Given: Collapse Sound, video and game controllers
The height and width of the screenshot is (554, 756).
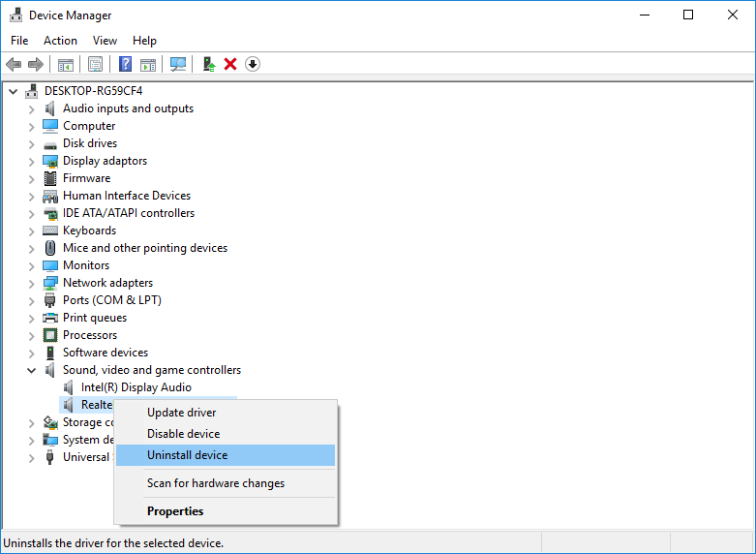Looking at the screenshot, I should [x=31, y=371].
